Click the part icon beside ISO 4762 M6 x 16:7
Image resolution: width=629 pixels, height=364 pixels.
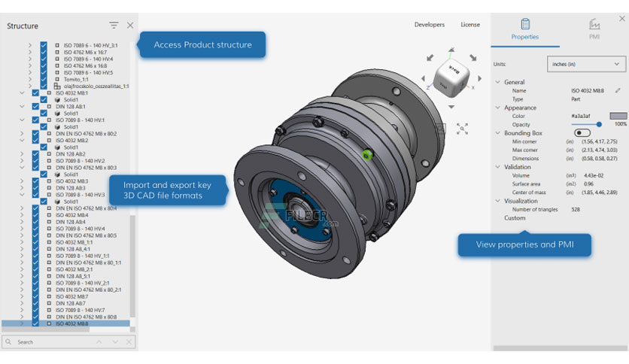click(57, 52)
